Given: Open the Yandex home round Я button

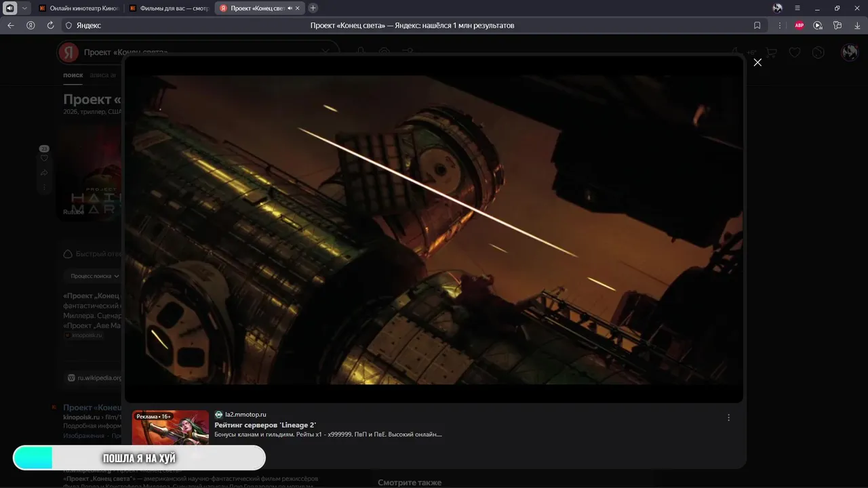Looking at the screenshot, I should coord(31,25).
